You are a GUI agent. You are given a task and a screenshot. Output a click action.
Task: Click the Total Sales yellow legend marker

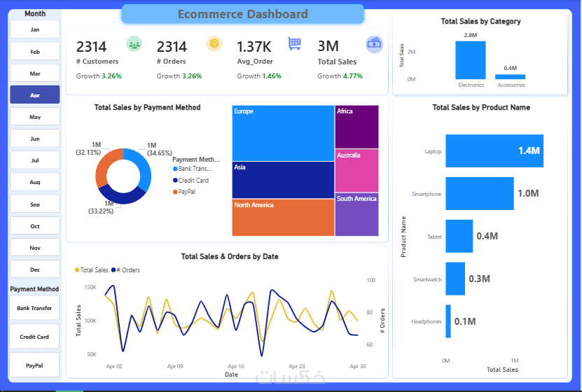pyautogui.click(x=77, y=270)
